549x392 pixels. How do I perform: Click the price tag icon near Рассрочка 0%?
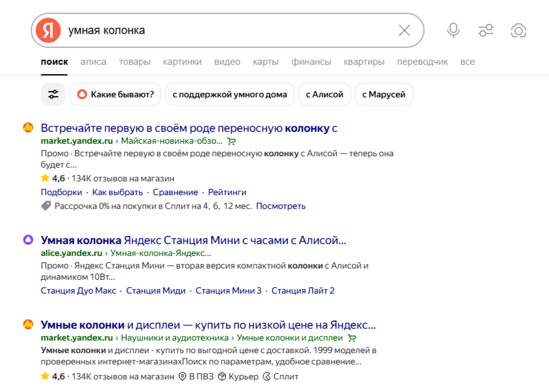click(46, 205)
